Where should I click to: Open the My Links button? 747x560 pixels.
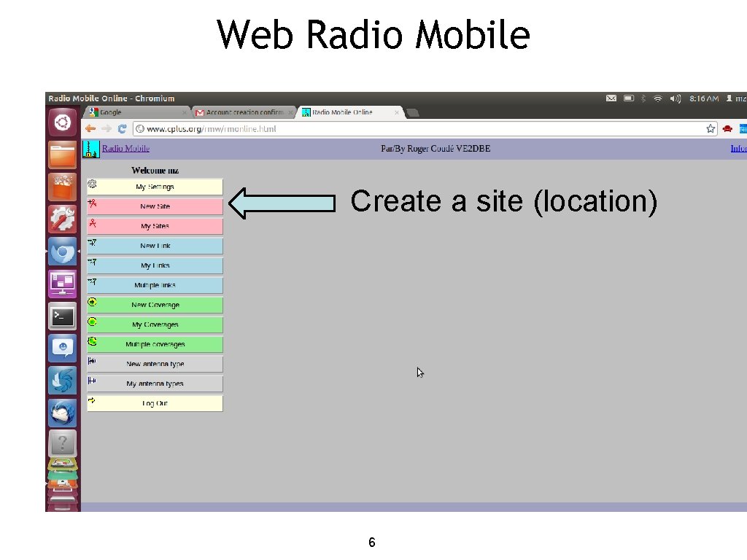pyautogui.click(x=155, y=265)
